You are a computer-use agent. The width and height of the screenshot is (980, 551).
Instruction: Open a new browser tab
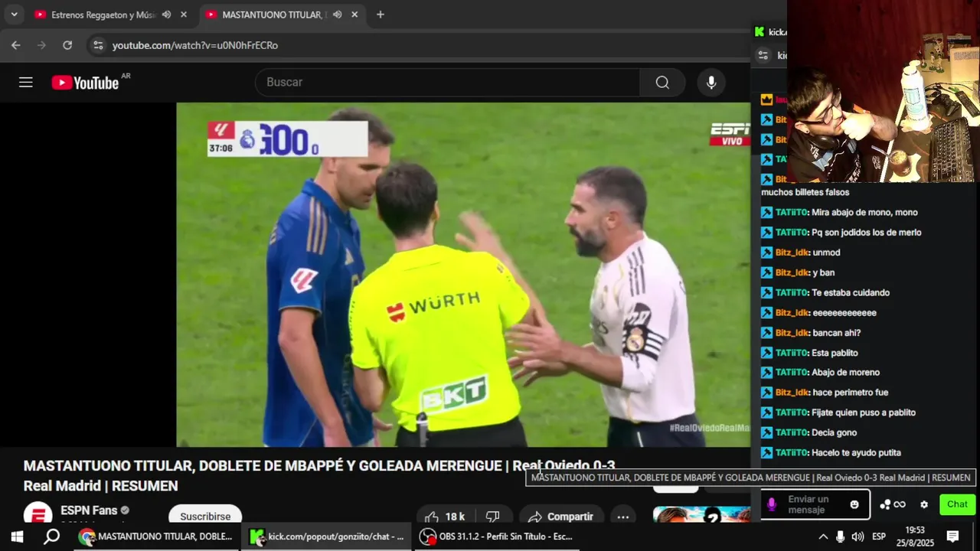pyautogui.click(x=381, y=15)
